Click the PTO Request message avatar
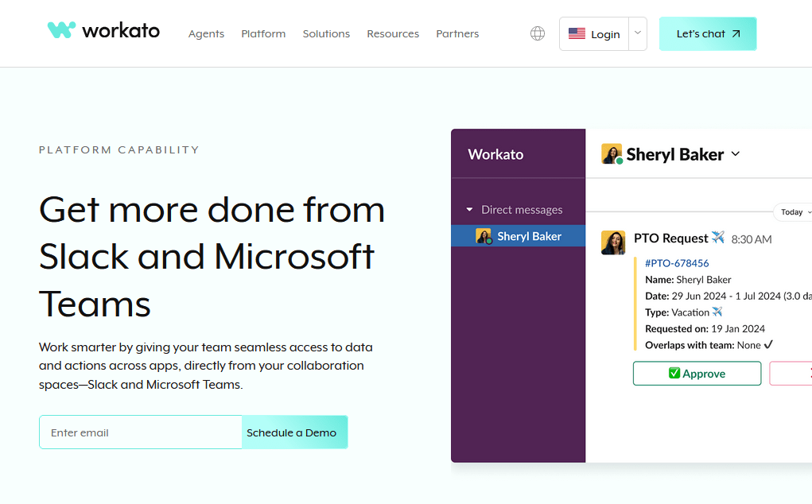The image size is (812, 504). pyautogui.click(x=613, y=242)
